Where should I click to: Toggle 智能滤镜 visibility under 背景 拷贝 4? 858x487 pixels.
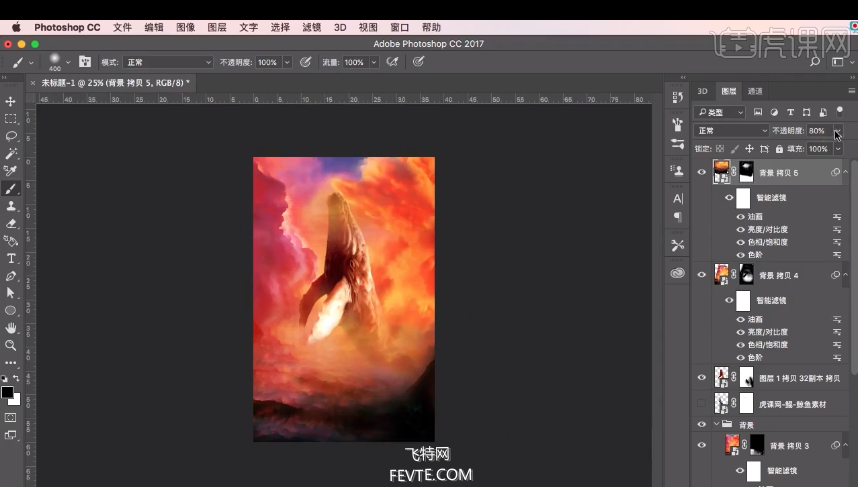coord(729,300)
